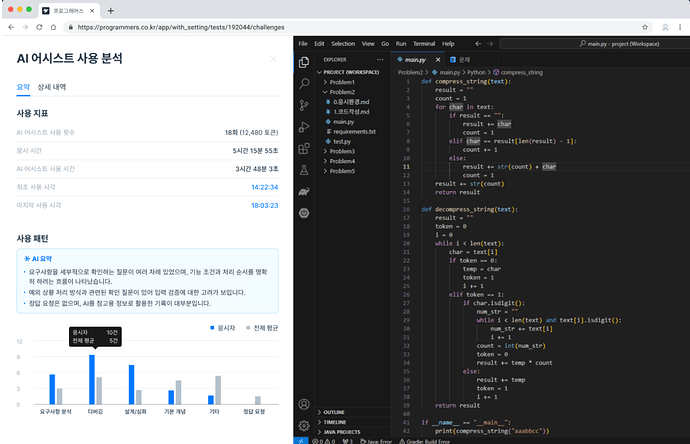Open the Search view in activity bar
The height and width of the screenshot is (444, 690).
(x=305, y=82)
